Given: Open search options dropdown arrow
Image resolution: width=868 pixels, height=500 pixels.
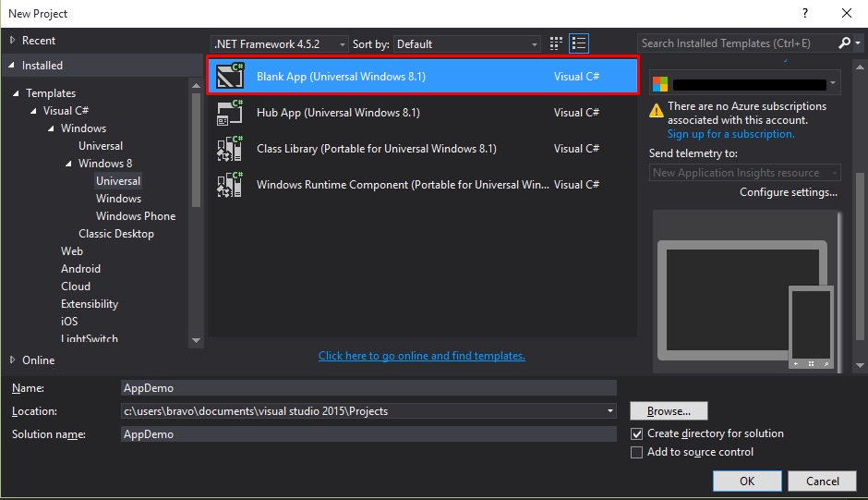Looking at the screenshot, I should [858, 43].
